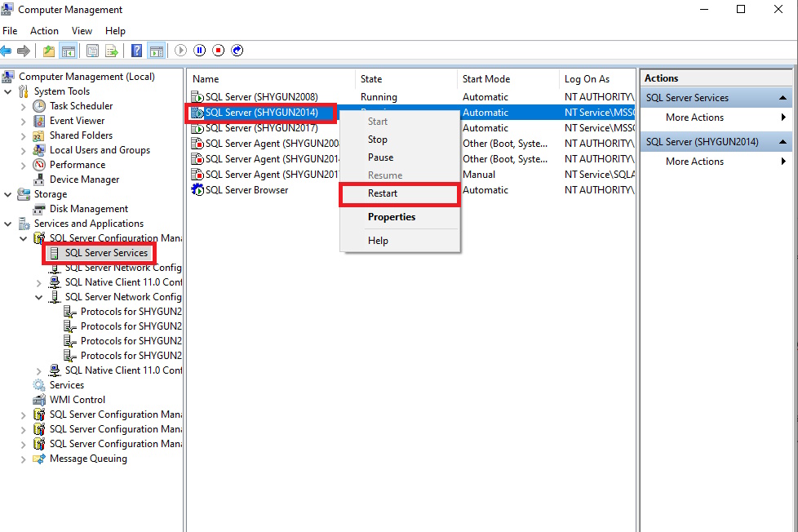The image size is (798, 532).
Task: Click the Pause Service toolbar icon
Action: (199, 51)
